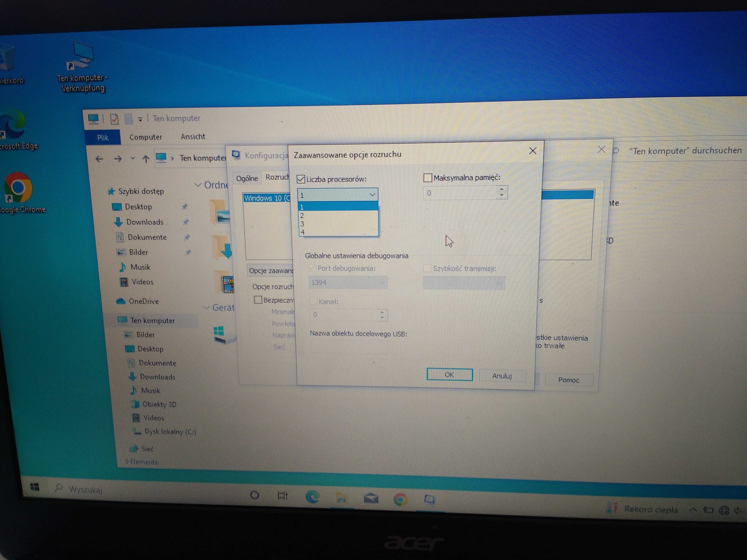Close the Zaawansowane opcje rozruchu dialog

[x=533, y=151]
